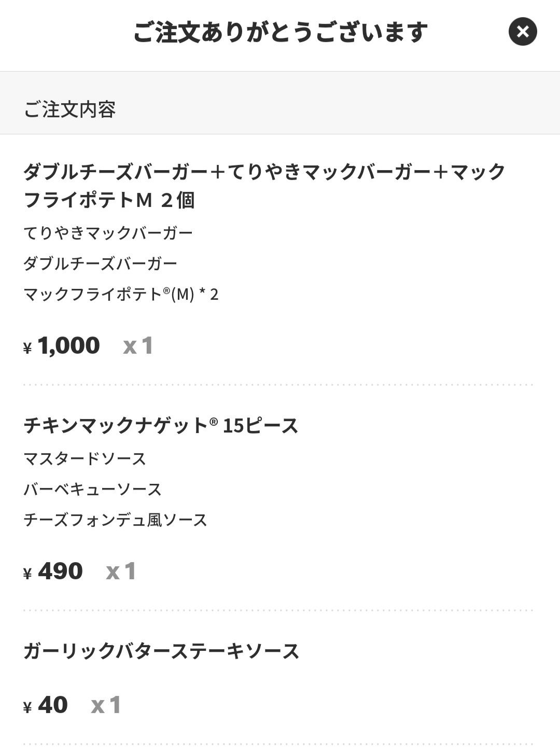
Task: Close the order confirmation dialog
Action: [x=522, y=32]
